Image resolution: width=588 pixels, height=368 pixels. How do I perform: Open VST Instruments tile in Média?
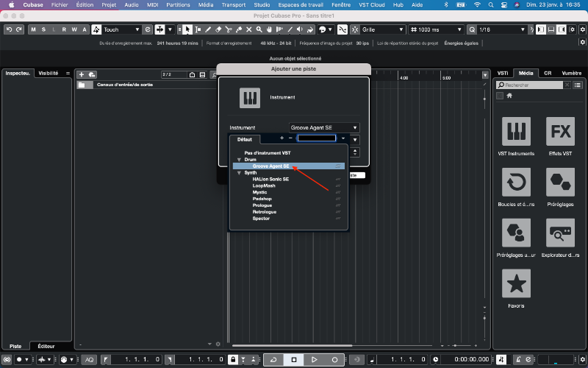[x=516, y=132]
